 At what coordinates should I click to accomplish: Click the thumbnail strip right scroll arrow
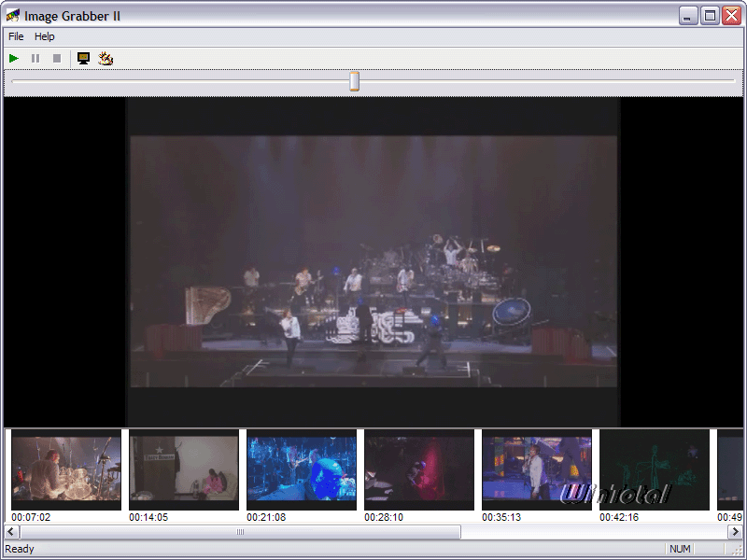735,531
